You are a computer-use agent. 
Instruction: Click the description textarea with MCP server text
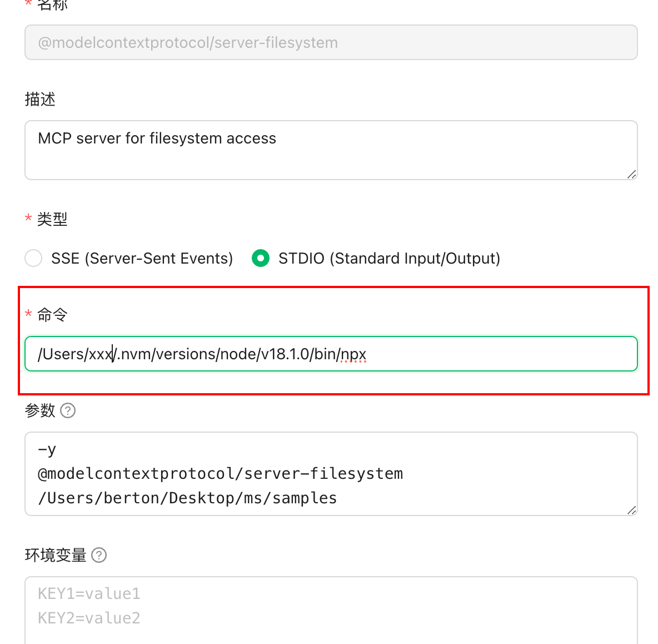[x=331, y=150]
